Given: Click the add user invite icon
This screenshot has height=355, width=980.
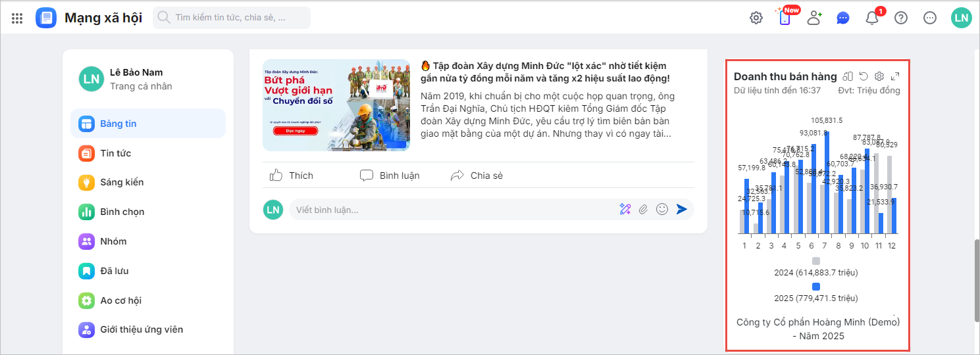Looking at the screenshot, I should pos(814,18).
